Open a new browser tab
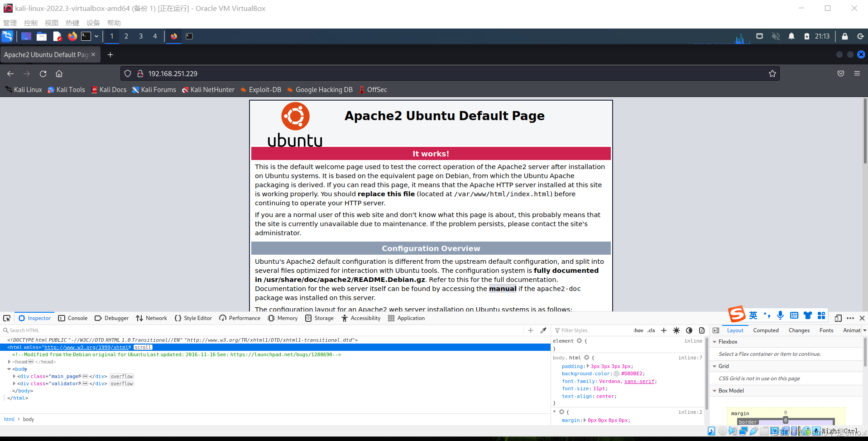 click(x=110, y=55)
